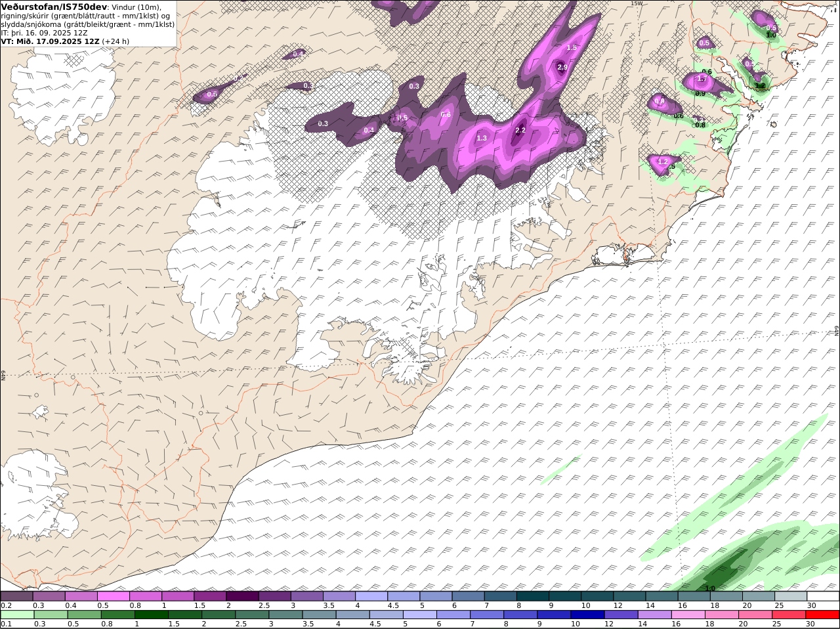Click the '15W' longitude label
Image resolution: width=840 pixels, height=629 pixels.
[x=635, y=3]
